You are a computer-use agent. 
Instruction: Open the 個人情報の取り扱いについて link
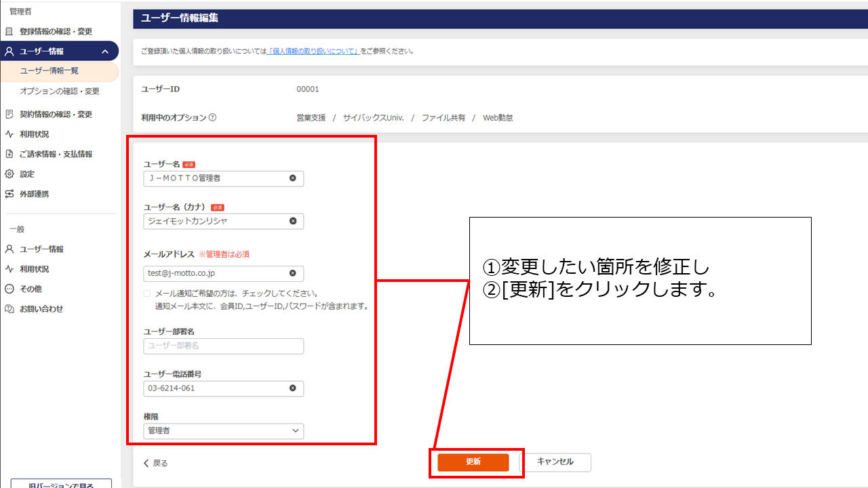314,51
